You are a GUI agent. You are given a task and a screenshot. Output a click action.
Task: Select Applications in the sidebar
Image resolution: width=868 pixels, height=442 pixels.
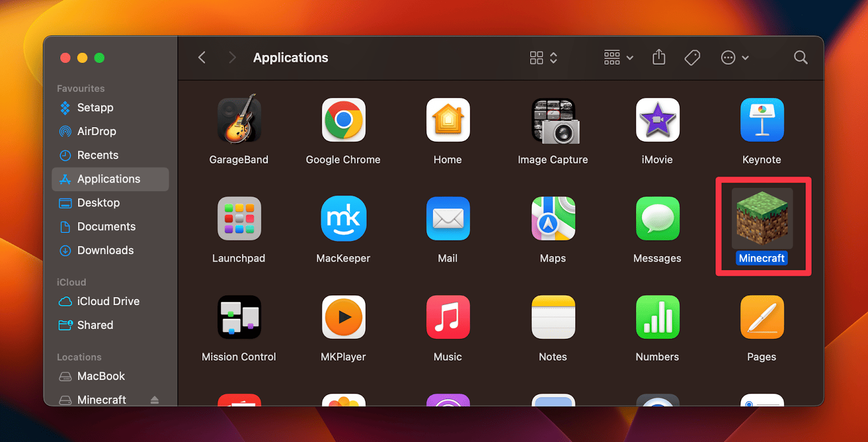pyautogui.click(x=110, y=179)
